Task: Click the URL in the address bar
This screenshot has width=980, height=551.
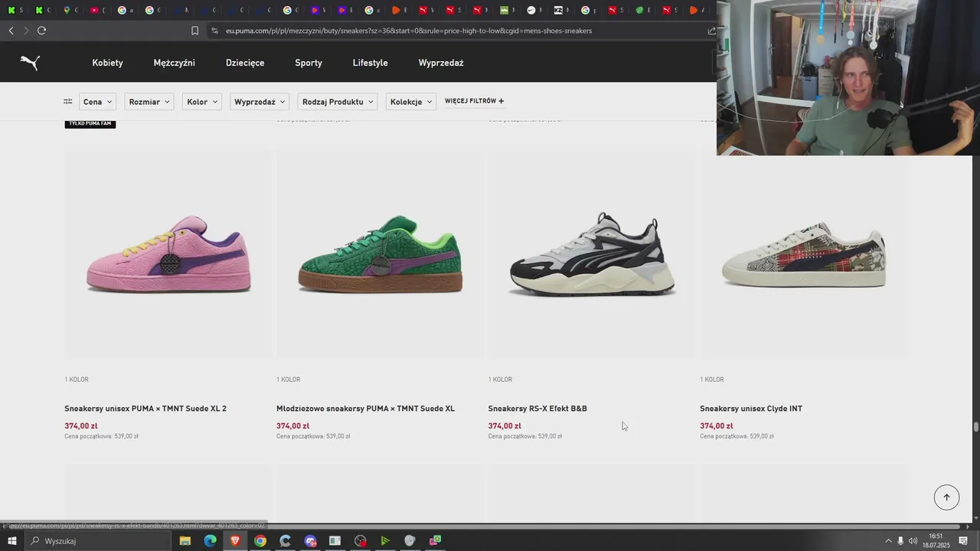Action: (x=409, y=31)
